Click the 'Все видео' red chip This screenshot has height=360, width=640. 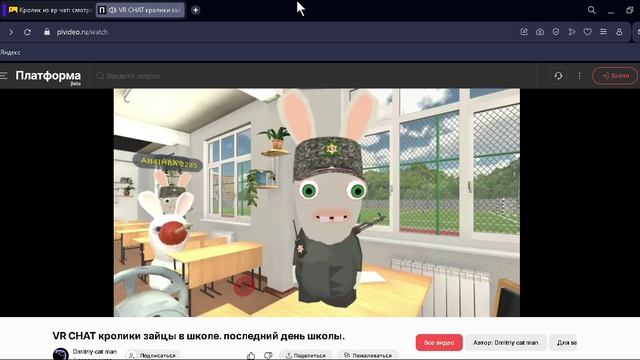(x=439, y=342)
